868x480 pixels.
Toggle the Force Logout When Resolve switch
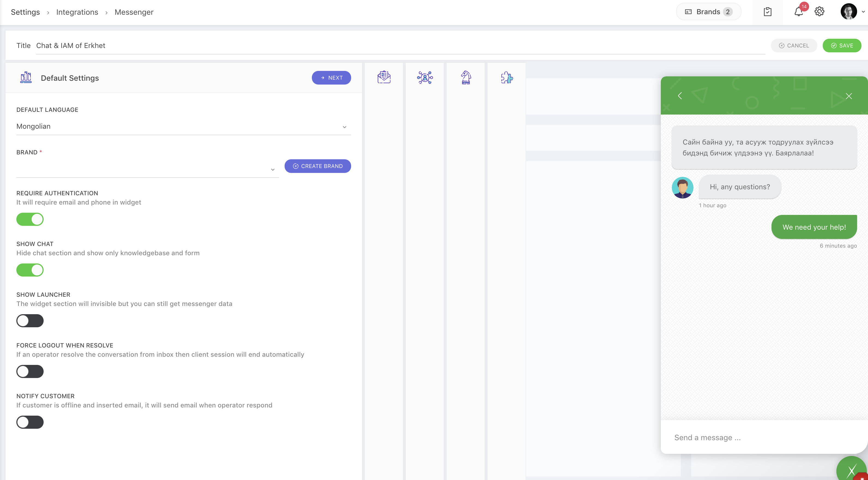pyautogui.click(x=30, y=371)
